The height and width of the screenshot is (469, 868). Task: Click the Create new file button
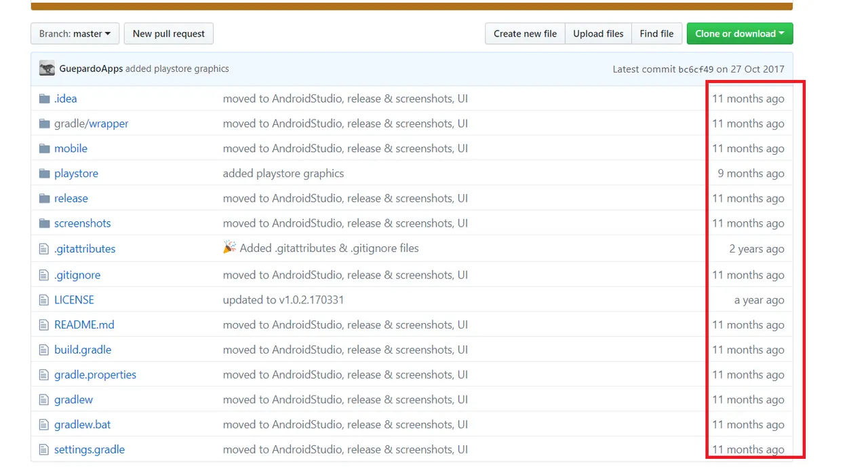tap(525, 33)
